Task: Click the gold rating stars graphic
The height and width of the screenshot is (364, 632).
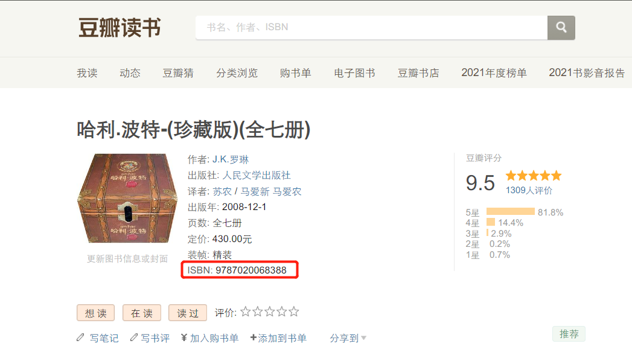Action: pos(533,175)
